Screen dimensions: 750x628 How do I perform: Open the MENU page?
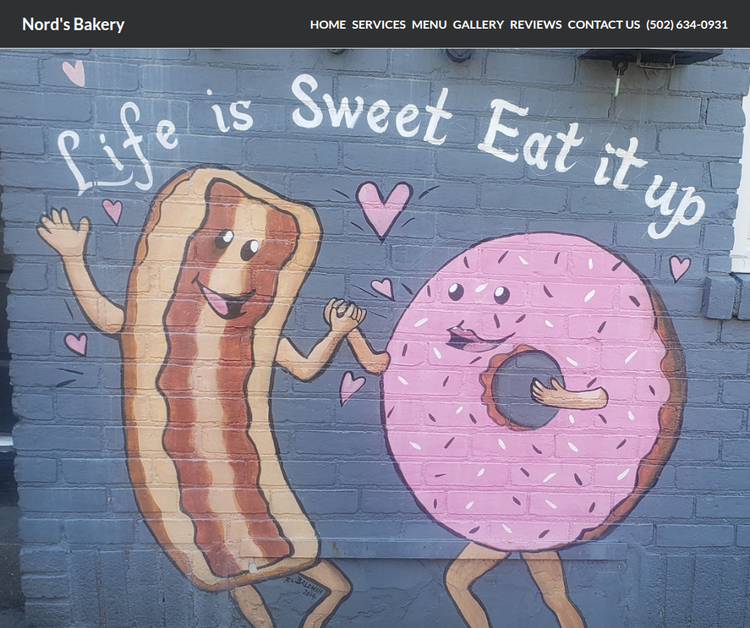[429, 24]
